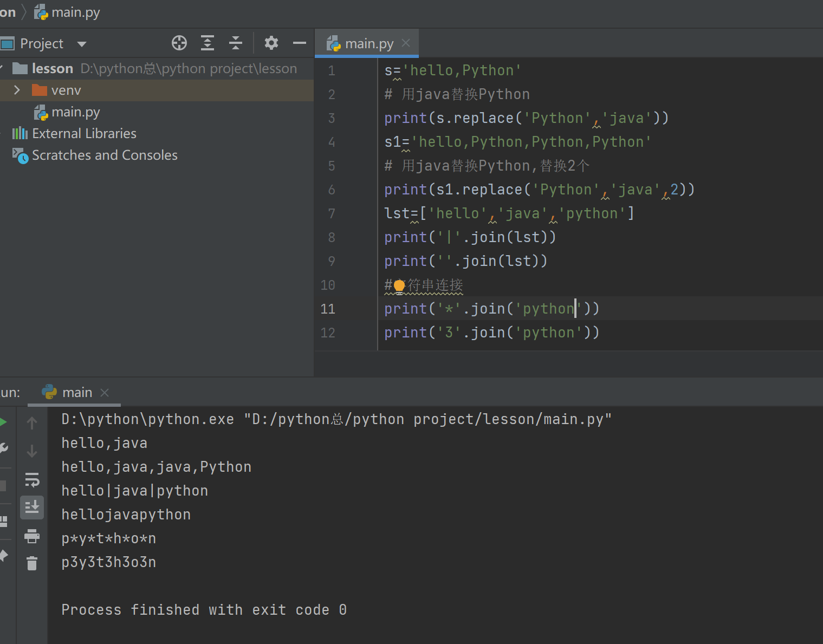Image resolution: width=823 pixels, height=644 pixels.
Task: Clear console with the trash icon
Action: [x=32, y=563]
